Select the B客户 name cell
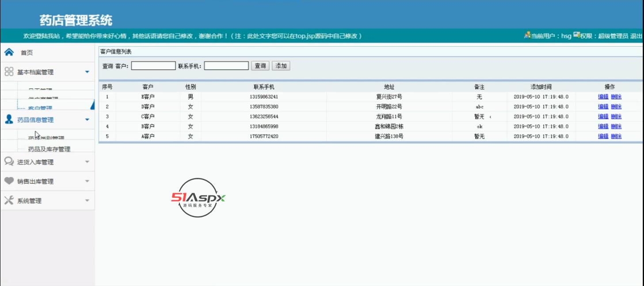 coord(148,126)
